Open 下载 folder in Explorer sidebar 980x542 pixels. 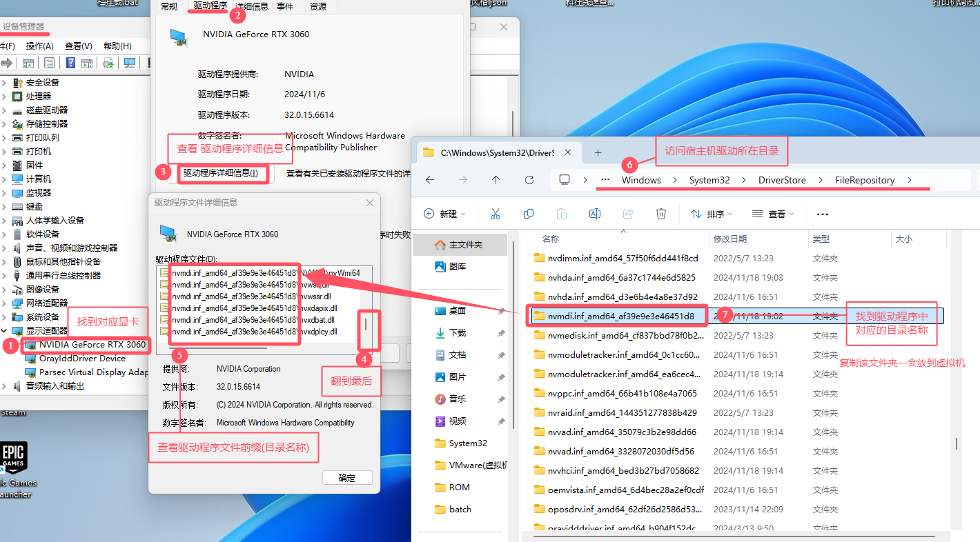(450, 332)
